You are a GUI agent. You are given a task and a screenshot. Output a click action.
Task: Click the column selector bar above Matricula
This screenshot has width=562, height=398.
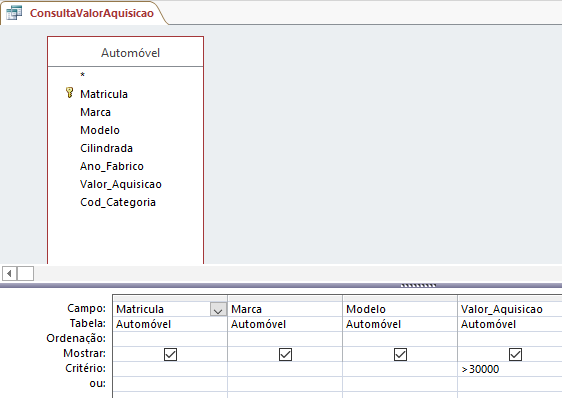coord(170,298)
